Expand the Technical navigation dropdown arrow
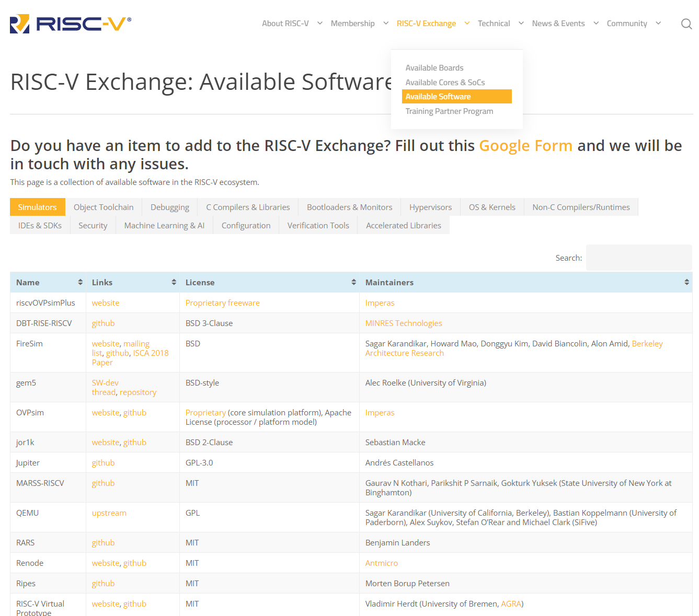The width and height of the screenshot is (699, 616). click(x=521, y=24)
